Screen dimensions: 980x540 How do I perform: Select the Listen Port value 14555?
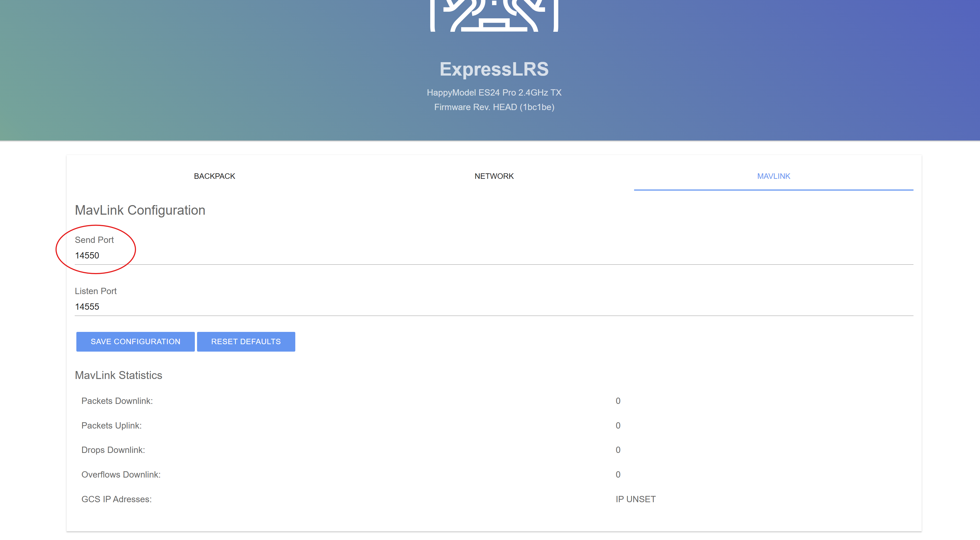point(88,306)
